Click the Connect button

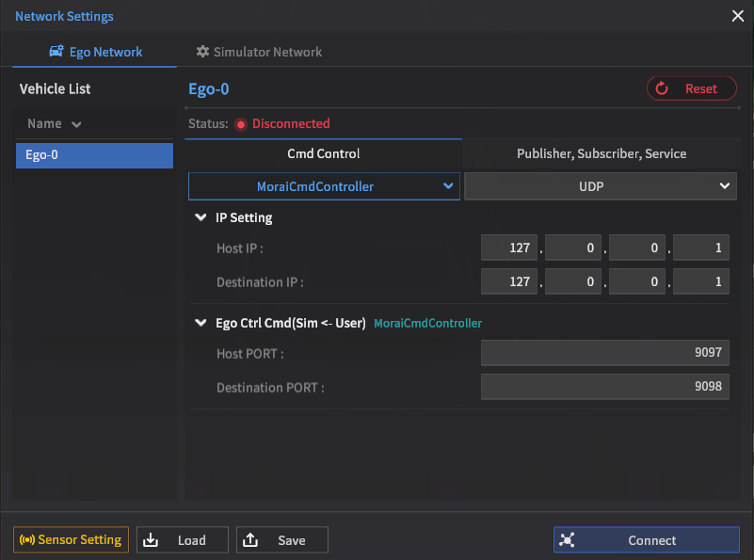(647, 540)
